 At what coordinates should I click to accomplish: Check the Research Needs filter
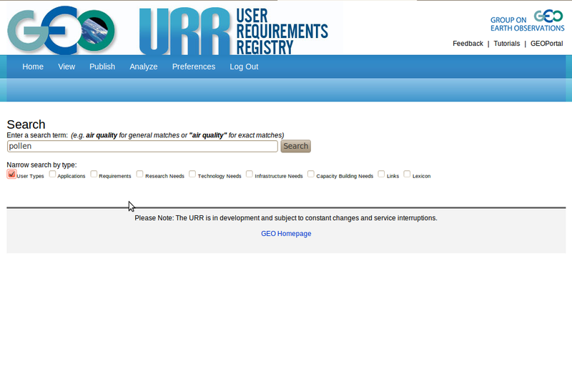(140, 174)
